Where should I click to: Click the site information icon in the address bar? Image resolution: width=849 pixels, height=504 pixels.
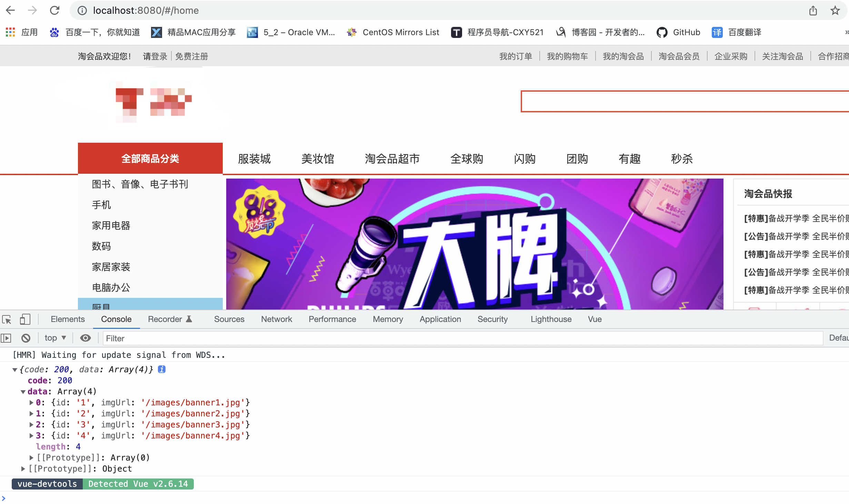pyautogui.click(x=82, y=10)
